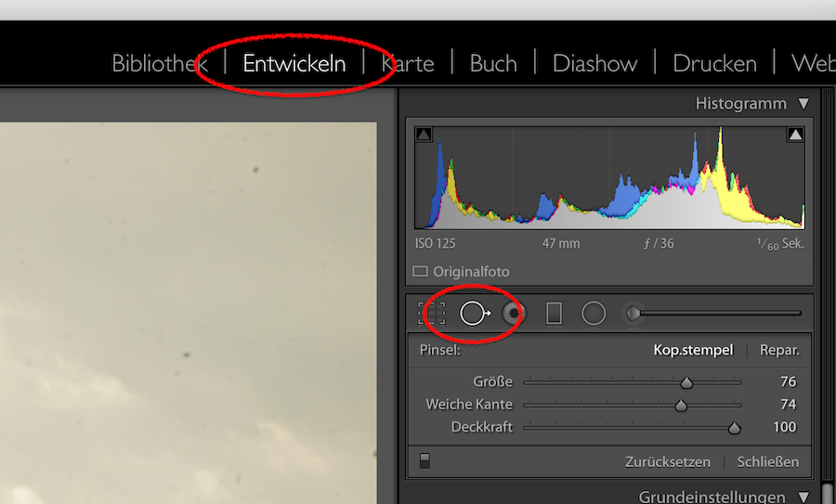Image resolution: width=836 pixels, height=504 pixels.
Task: Pick the radial filter circle icon
Action: [594, 314]
